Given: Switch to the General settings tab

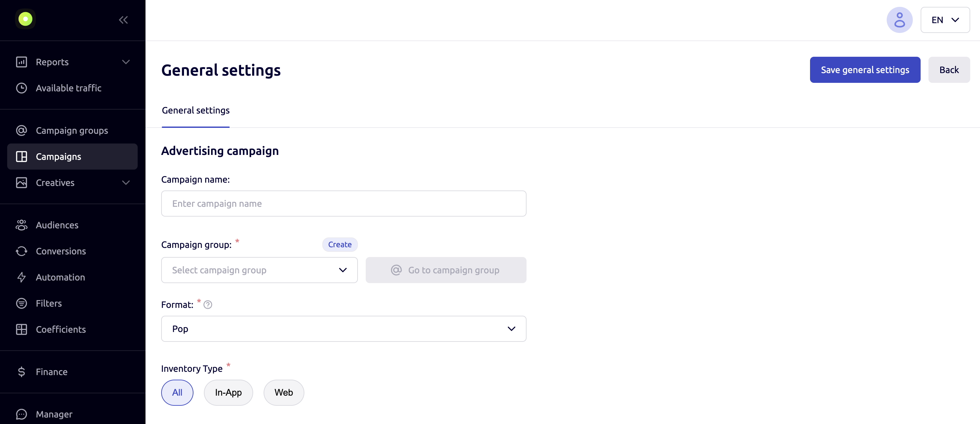Looking at the screenshot, I should point(195,110).
